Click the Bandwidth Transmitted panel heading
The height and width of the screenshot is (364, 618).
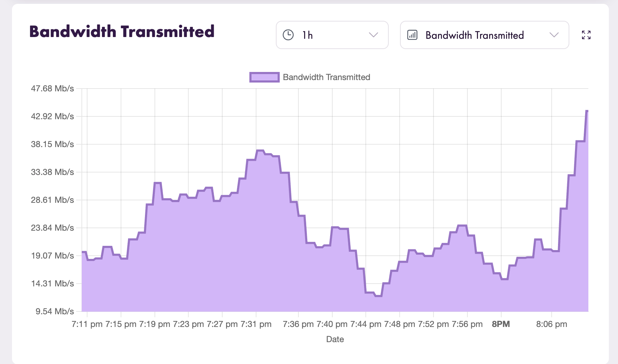[122, 32]
